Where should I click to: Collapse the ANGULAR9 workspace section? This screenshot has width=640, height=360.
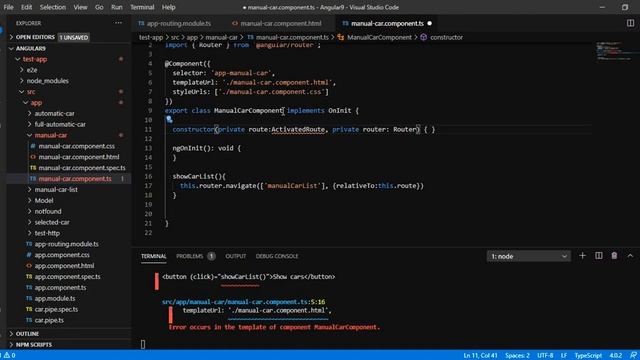[x=31, y=48]
